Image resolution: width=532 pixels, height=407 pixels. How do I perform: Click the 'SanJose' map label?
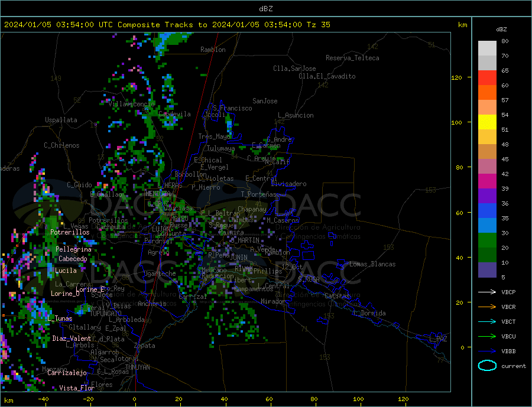click(265, 101)
